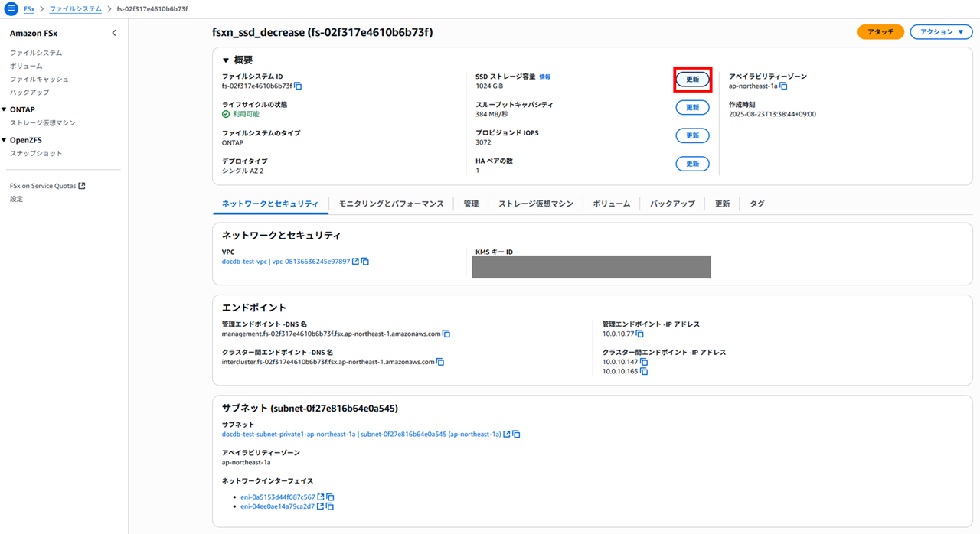
Task: Open network interface eni-04ee0ae14a79ca2d7 link
Action: pyautogui.click(x=277, y=506)
